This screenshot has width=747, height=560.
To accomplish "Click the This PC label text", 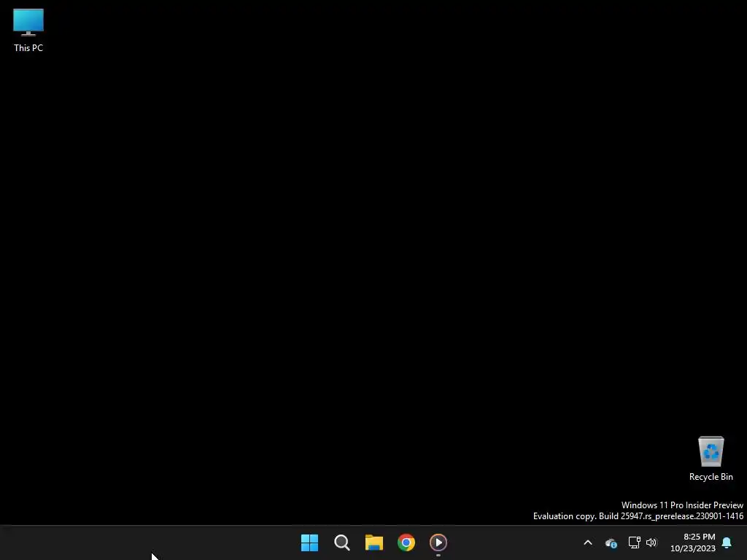I will (x=28, y=48).
